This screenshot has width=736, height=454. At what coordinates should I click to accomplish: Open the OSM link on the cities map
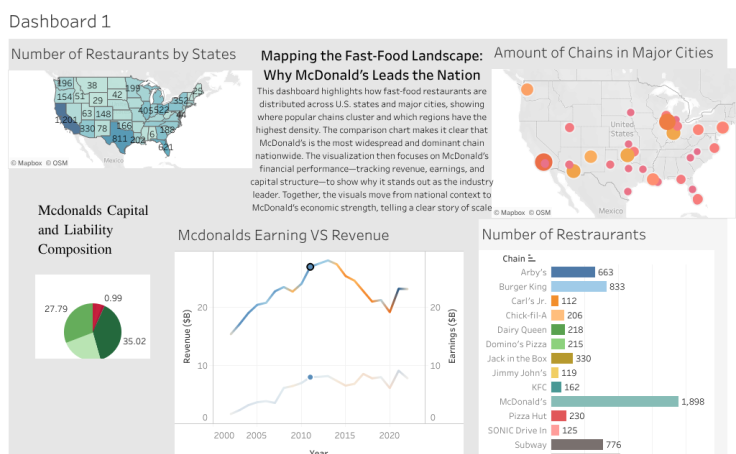pyautogui.click(x=540, y=213)
